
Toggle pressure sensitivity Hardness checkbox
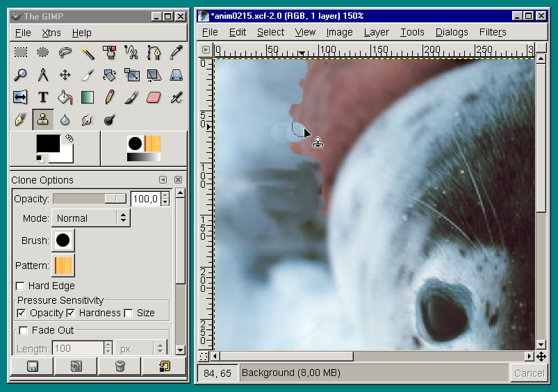point(70,313)
